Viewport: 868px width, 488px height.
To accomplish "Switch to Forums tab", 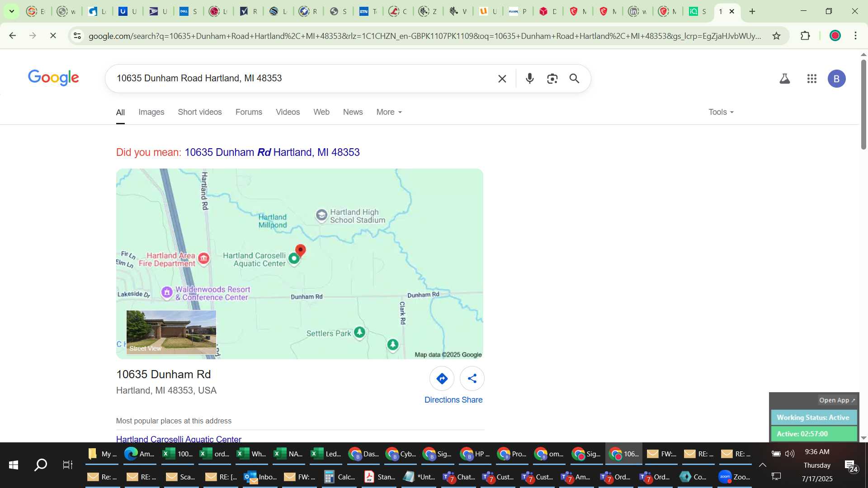I will (x=249, y=112).
